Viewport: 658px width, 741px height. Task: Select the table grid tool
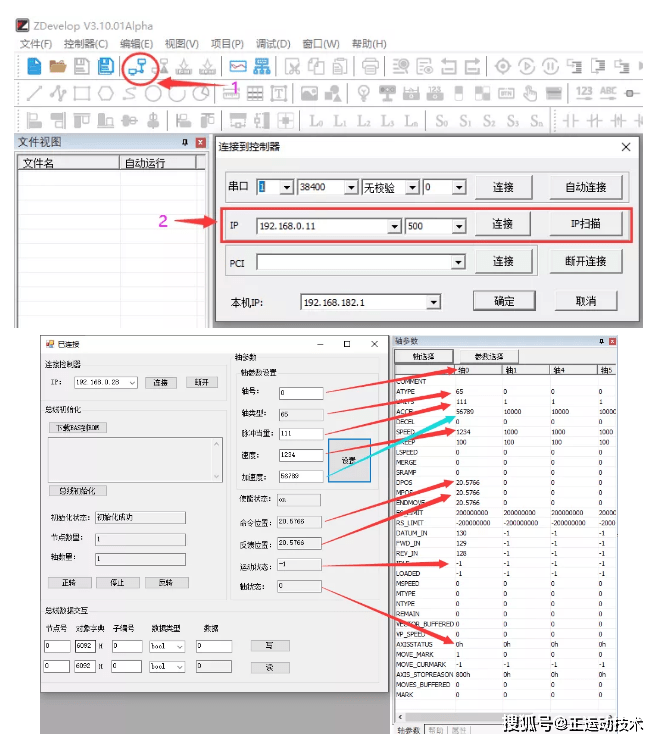(x=255, y=94)
